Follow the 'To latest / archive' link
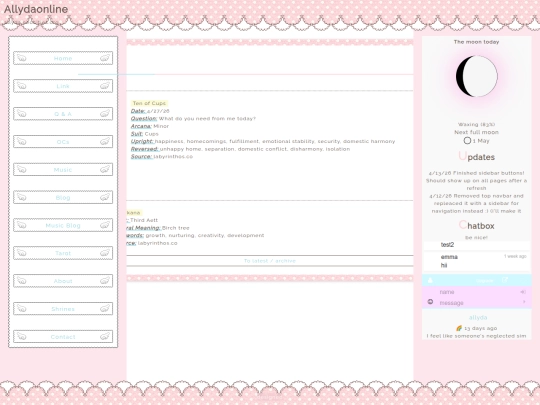 coord(270,261)
